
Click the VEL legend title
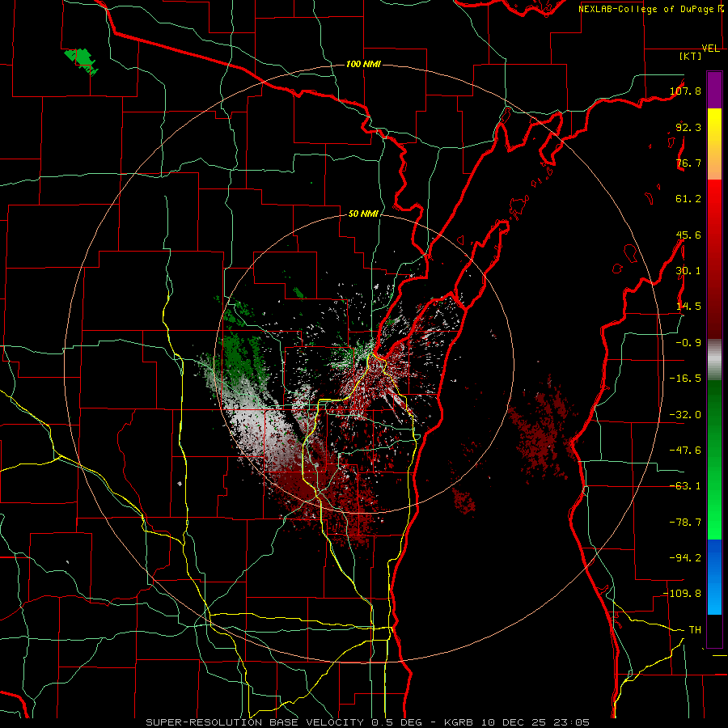pyautogui.click(x=710, y=49)
